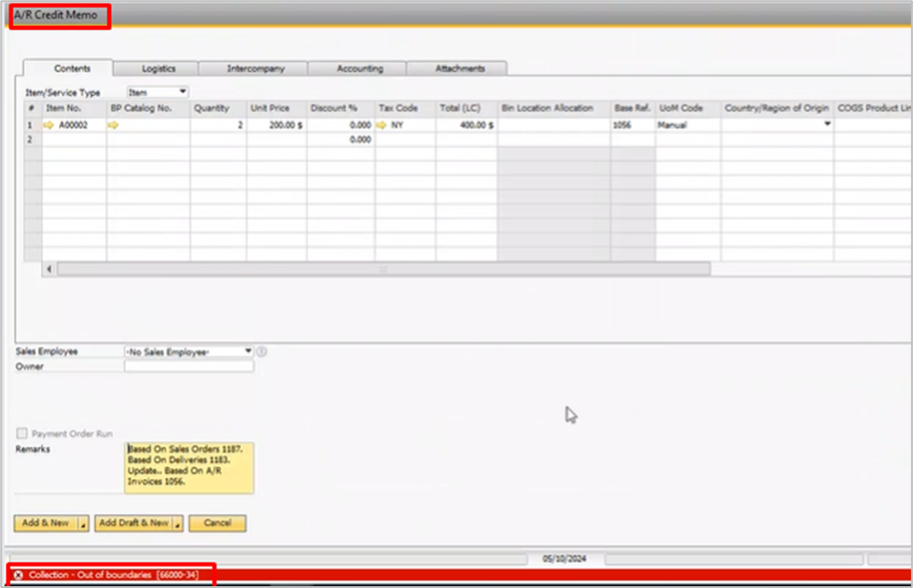The width and height of the screenshot is (913, 588).
Task: Open the Sales Employee dropdown
Action: tap(248, 351)
